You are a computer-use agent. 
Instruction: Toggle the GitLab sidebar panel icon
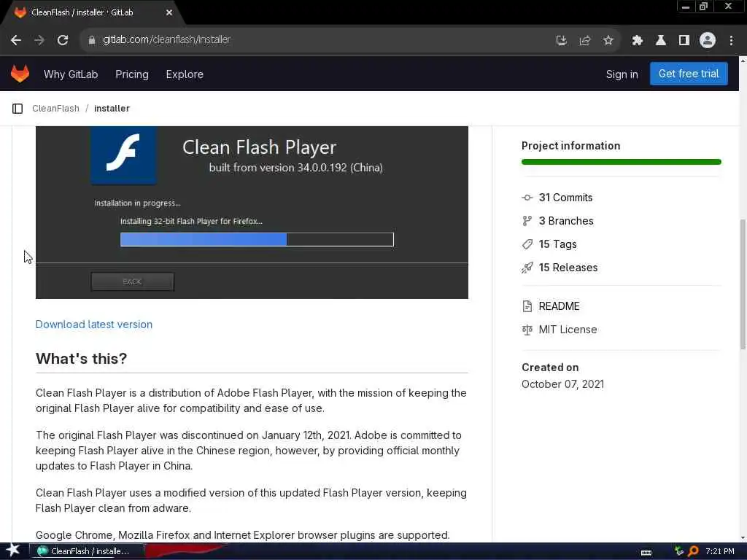[x=18, y=109]
